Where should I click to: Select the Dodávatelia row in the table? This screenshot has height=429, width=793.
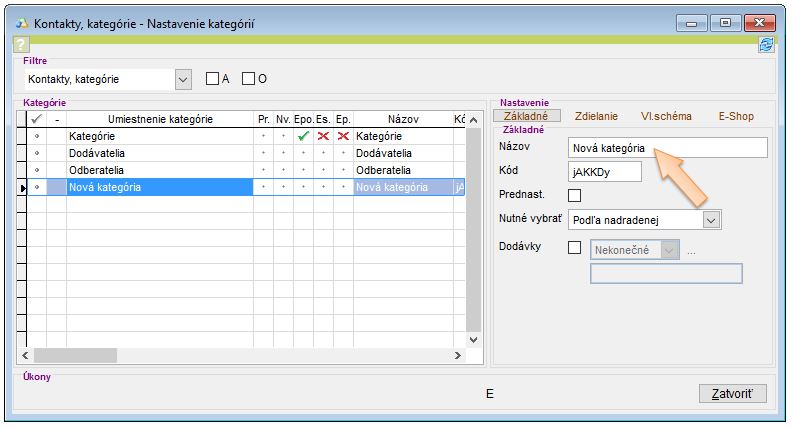tap(160, 152)
